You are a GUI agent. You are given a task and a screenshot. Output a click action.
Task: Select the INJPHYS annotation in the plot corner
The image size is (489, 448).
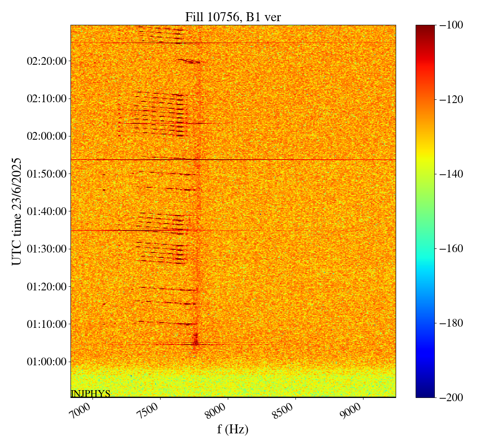coord(90,394)
